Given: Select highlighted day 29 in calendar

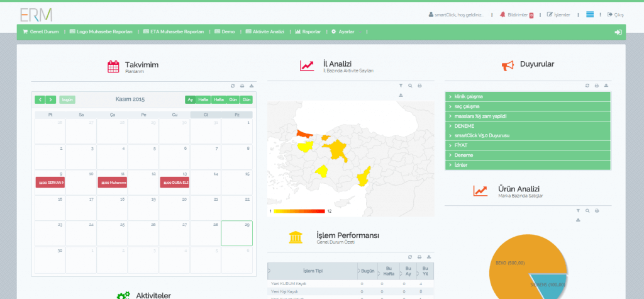Looking at the screenshot, I should [x=237, y=233].
